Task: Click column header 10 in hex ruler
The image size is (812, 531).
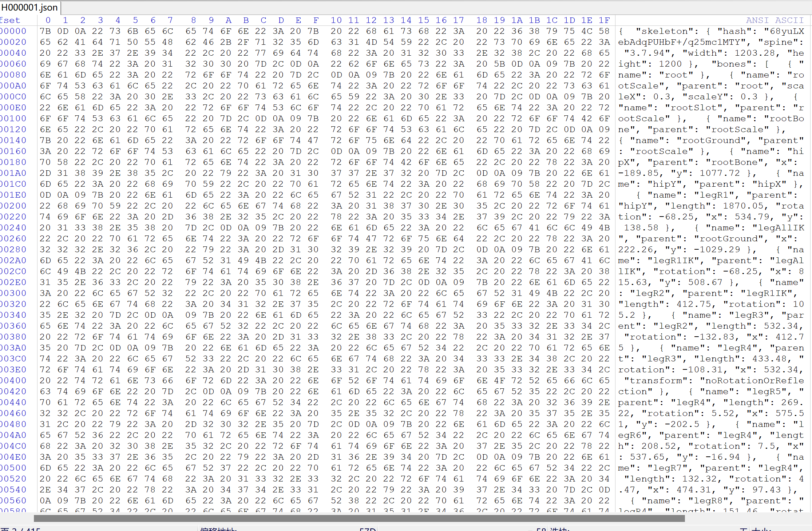Action: (336, 20)
